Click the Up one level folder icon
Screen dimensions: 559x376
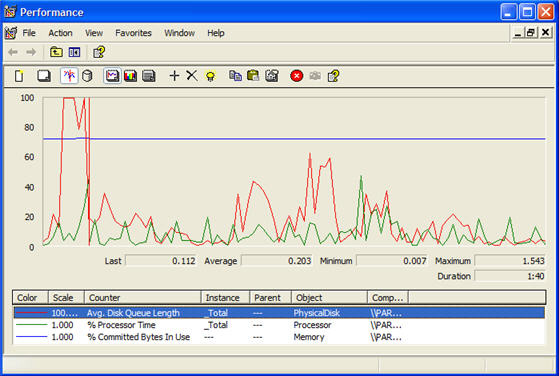(56, 52)
